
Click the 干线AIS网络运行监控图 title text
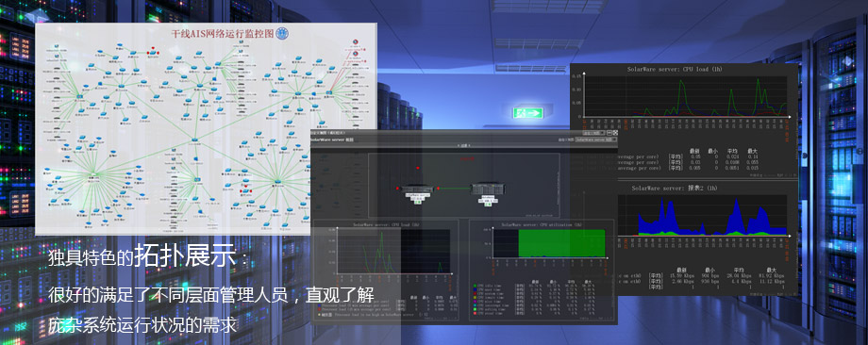pos(223,34)
